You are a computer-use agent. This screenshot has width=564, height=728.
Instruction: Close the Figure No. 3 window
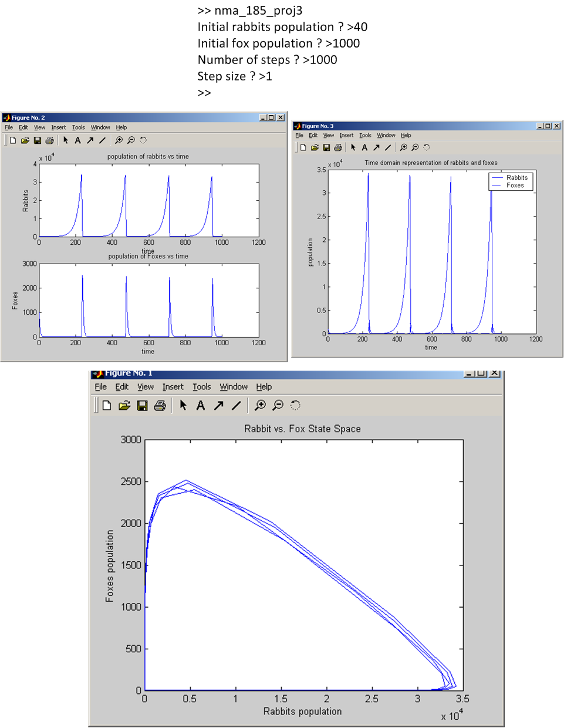(557, 126)
